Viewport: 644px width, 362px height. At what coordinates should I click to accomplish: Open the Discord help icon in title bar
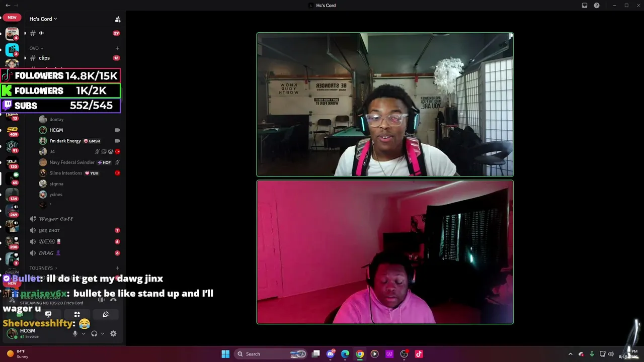click(597, 6)
